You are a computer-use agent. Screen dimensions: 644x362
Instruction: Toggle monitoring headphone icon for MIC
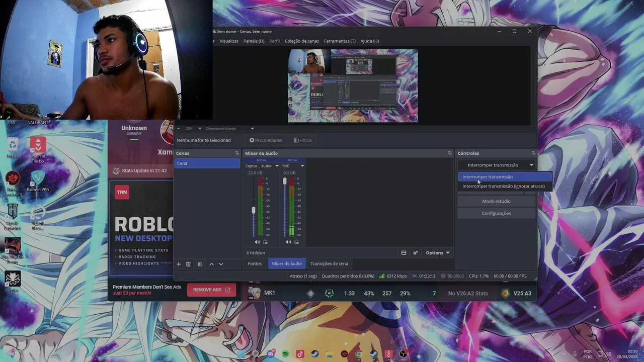pos(296,242)
